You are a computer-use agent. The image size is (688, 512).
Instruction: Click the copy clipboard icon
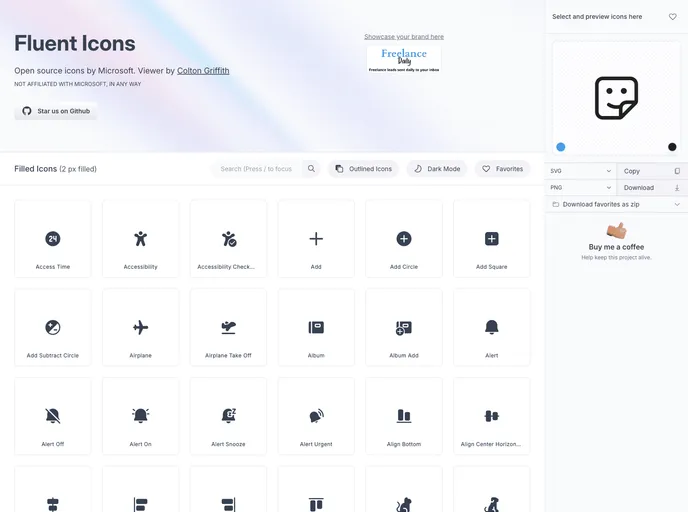pos(677,171)
